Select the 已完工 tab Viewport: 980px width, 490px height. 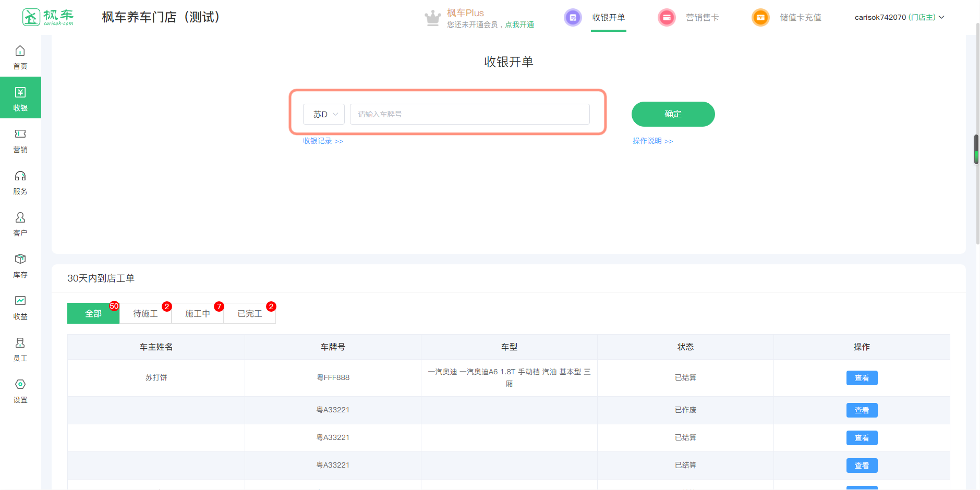tap(250, 313)
